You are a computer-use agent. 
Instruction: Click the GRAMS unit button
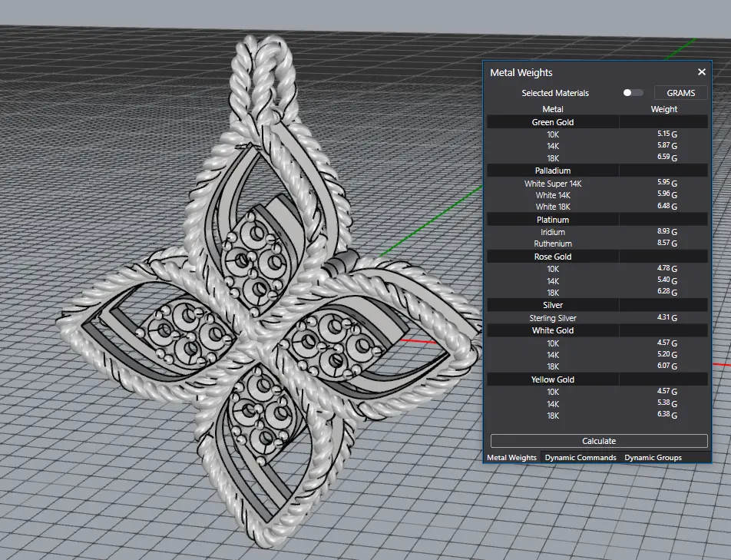click(x=680, y=93)
